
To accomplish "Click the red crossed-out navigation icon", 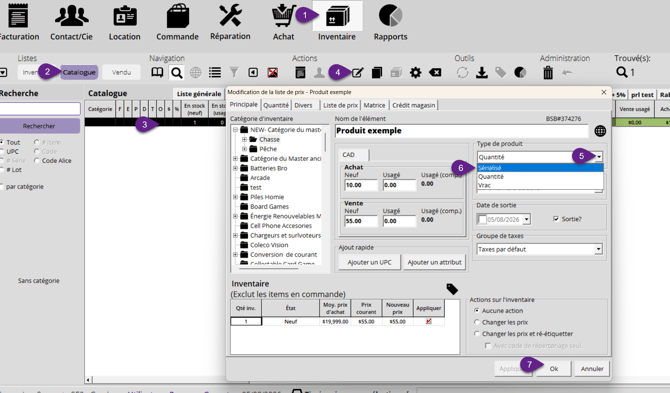I will (273, 73).
